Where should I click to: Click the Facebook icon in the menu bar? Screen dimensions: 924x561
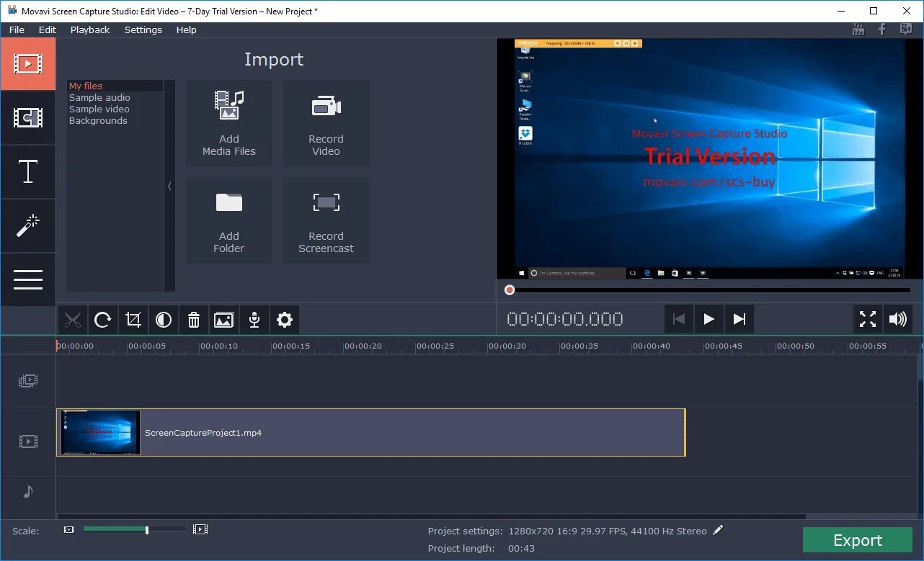(x=881, y=30)
